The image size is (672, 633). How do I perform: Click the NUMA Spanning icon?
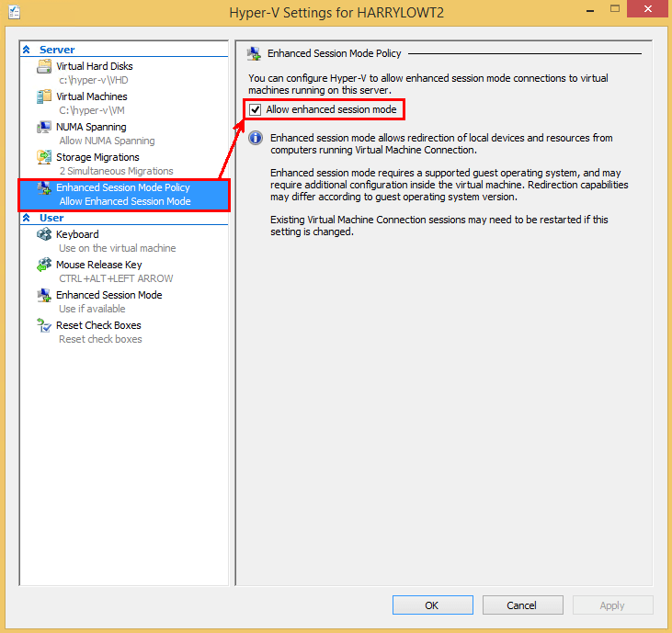pos(44,127)
